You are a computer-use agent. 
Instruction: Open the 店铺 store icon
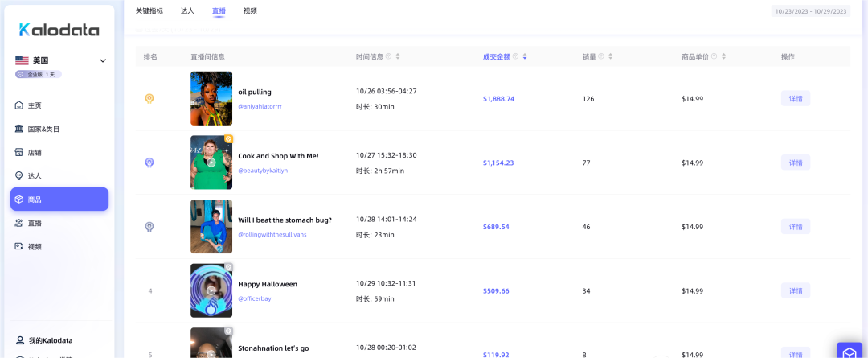[x=19, y=152]
